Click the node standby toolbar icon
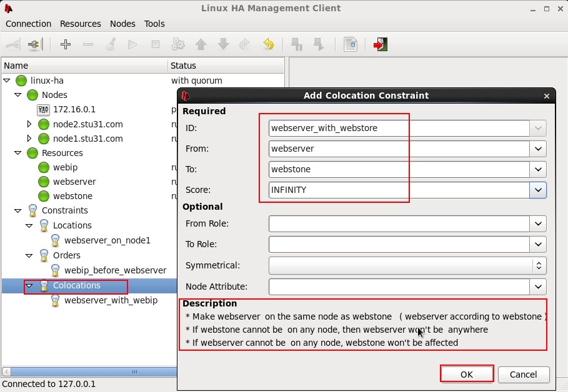 [x=297, y=44]
